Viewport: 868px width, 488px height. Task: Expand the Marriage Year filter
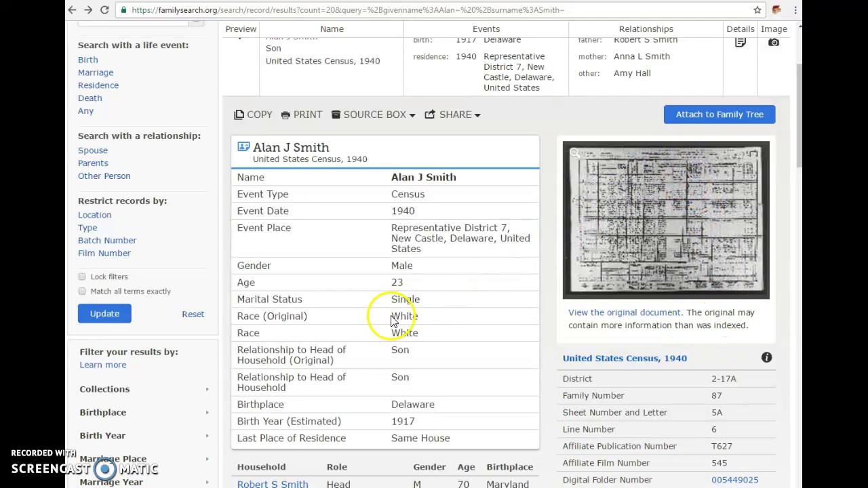tap(144, 482)
